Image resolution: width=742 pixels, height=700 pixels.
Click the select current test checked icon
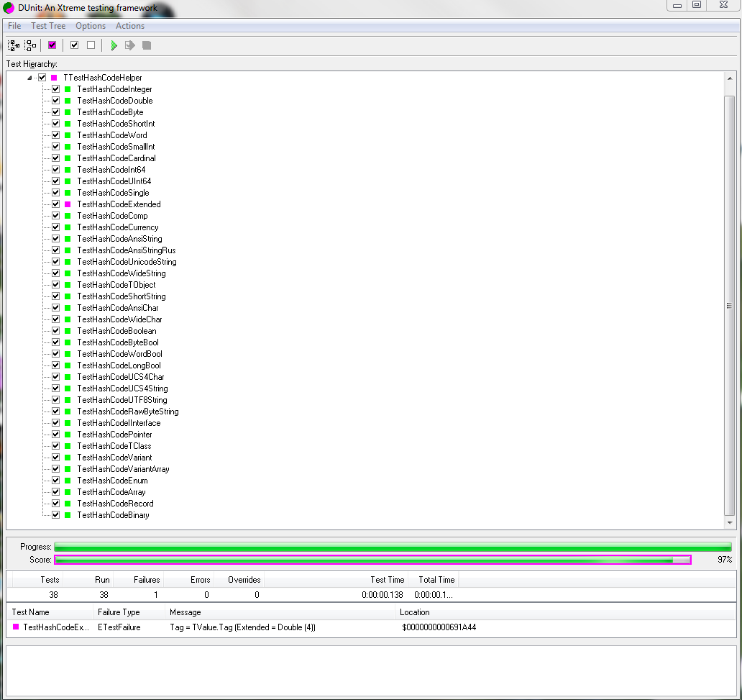[x=74, y=45]
